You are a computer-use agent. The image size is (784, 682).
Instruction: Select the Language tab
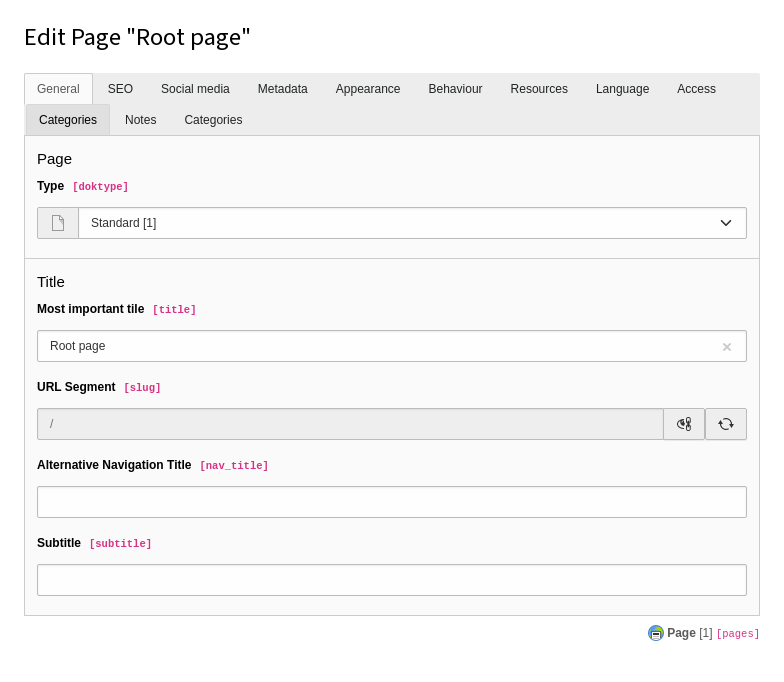[x=622, y=89]
